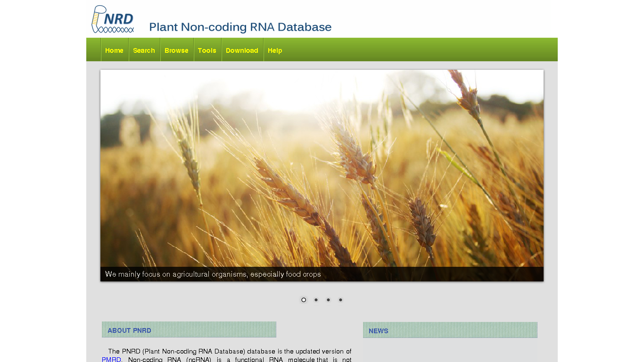
Task: Click the first line of PNRD description
Action: [x=229, y=351]
